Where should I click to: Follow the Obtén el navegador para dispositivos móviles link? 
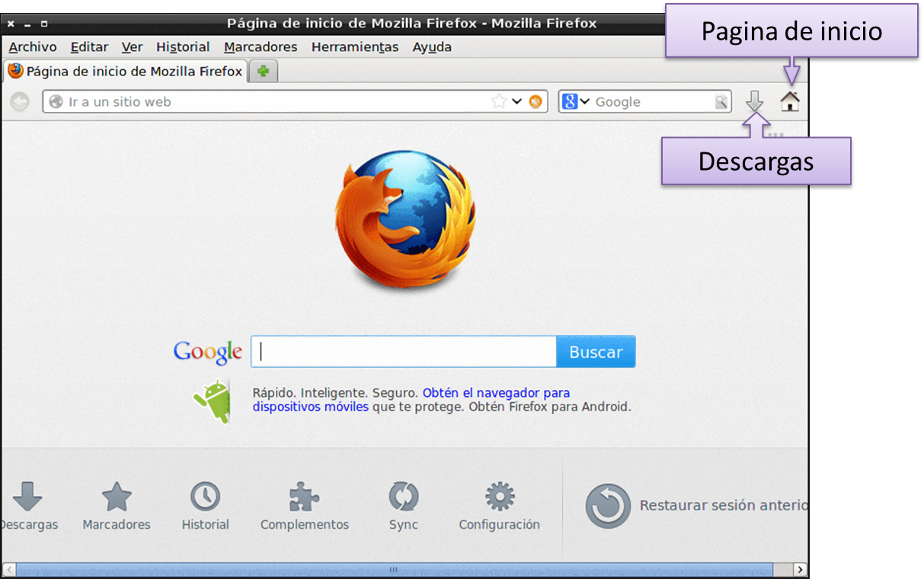pos(411,400)
